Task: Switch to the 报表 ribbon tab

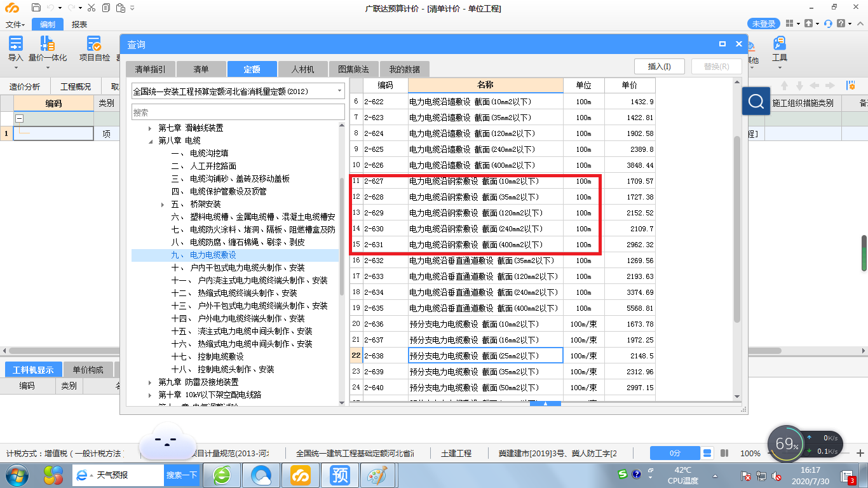Action: point(79,24)
